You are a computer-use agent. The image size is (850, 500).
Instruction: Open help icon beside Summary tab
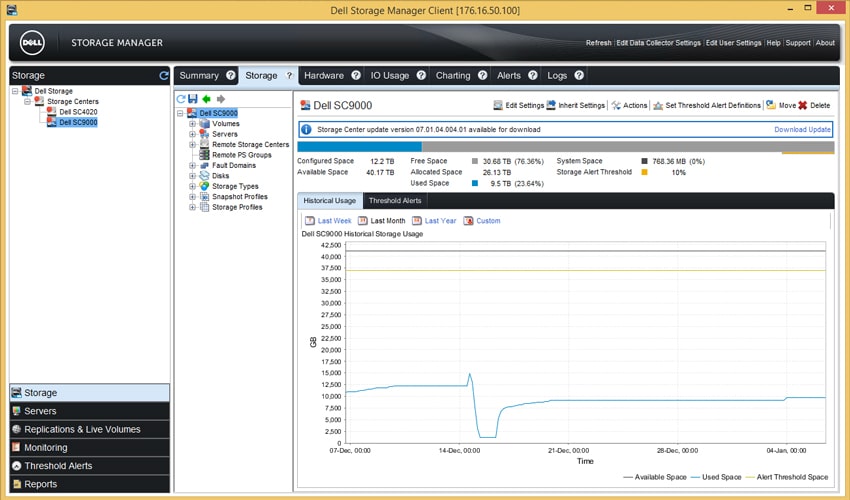pos(231,75)
